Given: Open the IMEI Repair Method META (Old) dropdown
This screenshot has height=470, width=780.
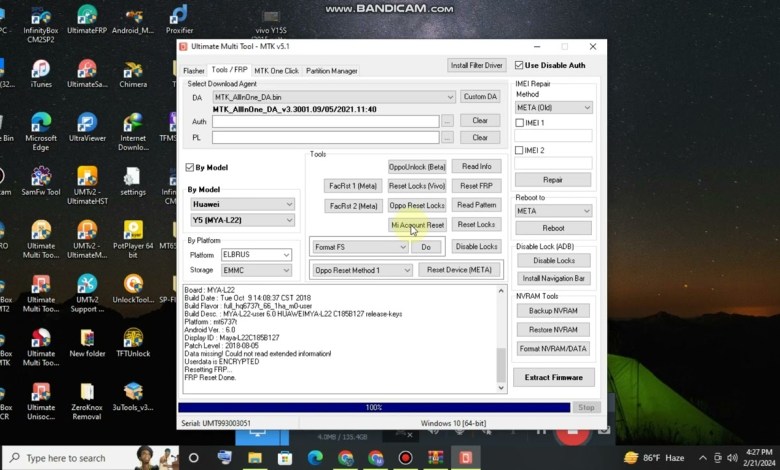Looking at the screenshot, I should pyautogui.click(x=553, y=107).
